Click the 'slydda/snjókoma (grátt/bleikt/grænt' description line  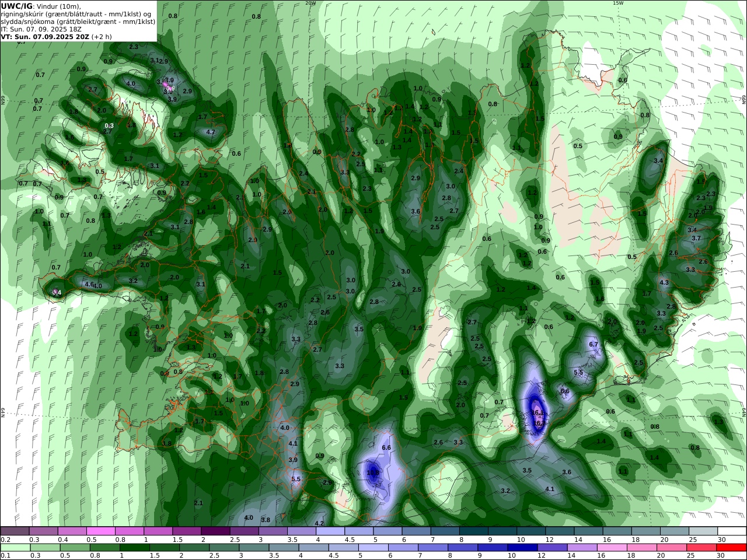78,22
